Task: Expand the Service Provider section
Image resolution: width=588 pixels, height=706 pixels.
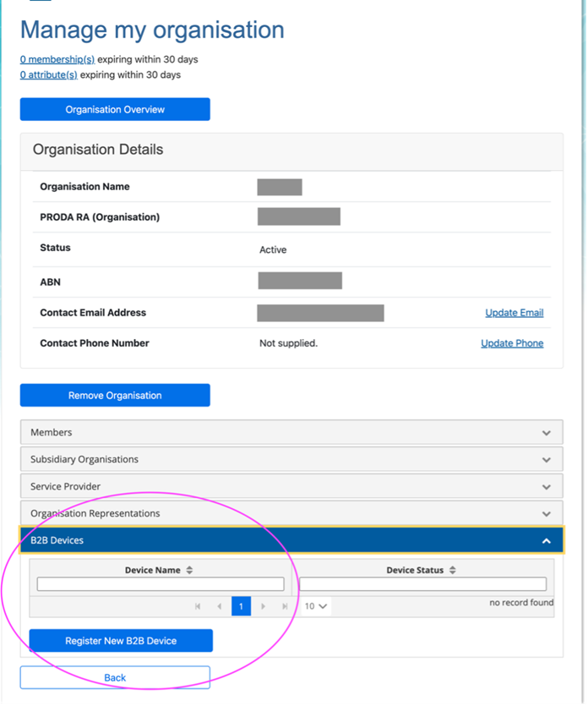Action: click(x=291, y=486)
